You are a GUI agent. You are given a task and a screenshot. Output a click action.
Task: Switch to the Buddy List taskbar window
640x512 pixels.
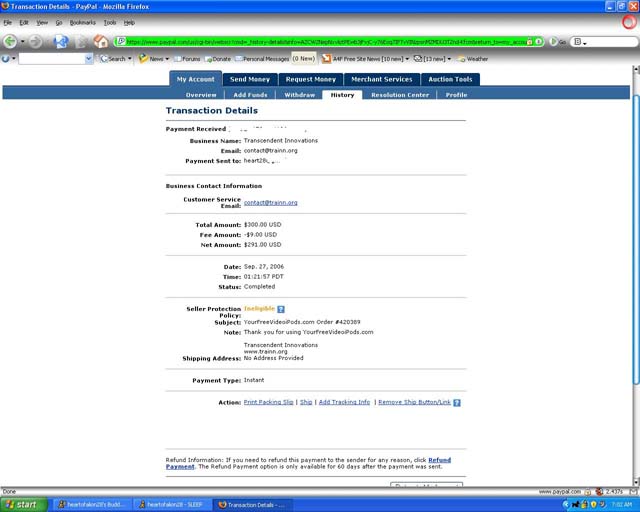coord(91,505)
